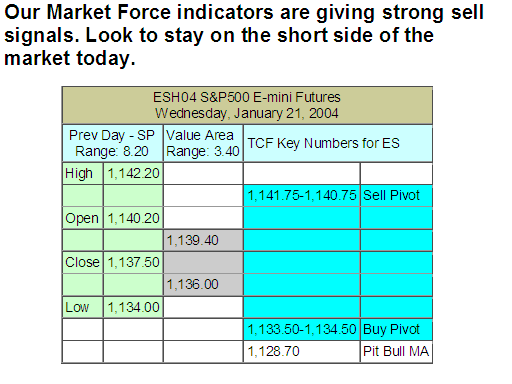Select the 1,141.75-1,140.75 sell range

tap(302, 196)
